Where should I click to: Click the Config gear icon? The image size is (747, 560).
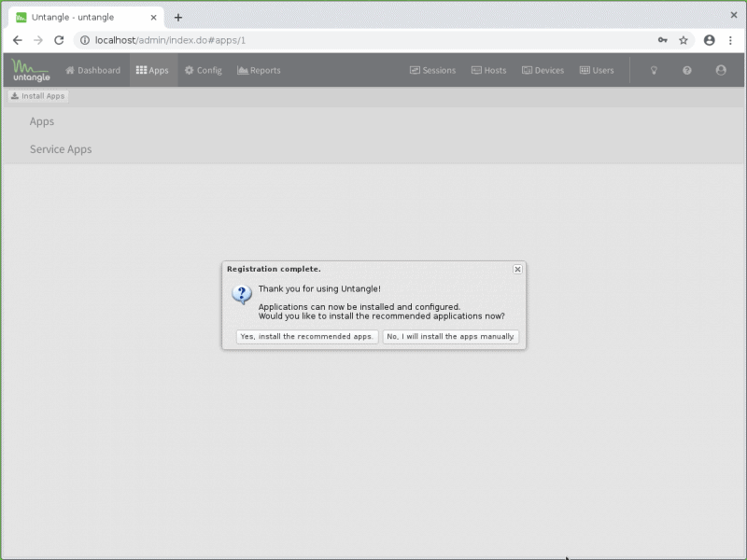(203, 69)
